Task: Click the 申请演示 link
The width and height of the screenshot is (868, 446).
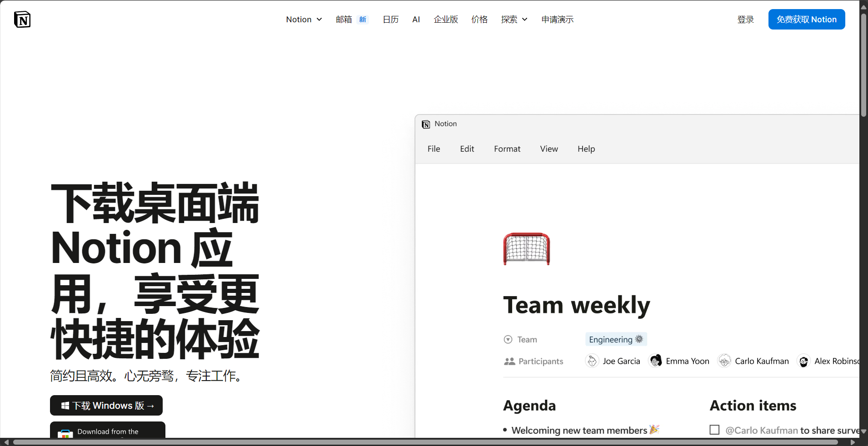Action: (x=558, y=20)
